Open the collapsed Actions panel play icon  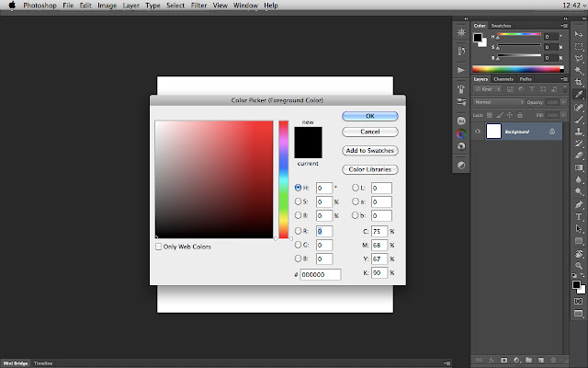[461, 70]
